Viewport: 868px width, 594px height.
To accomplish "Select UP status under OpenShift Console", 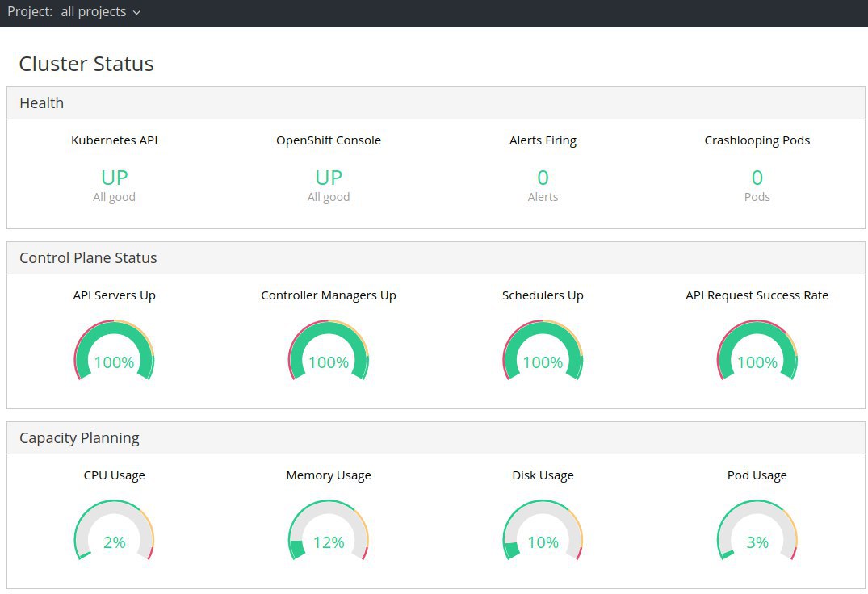I will point(329,178).
